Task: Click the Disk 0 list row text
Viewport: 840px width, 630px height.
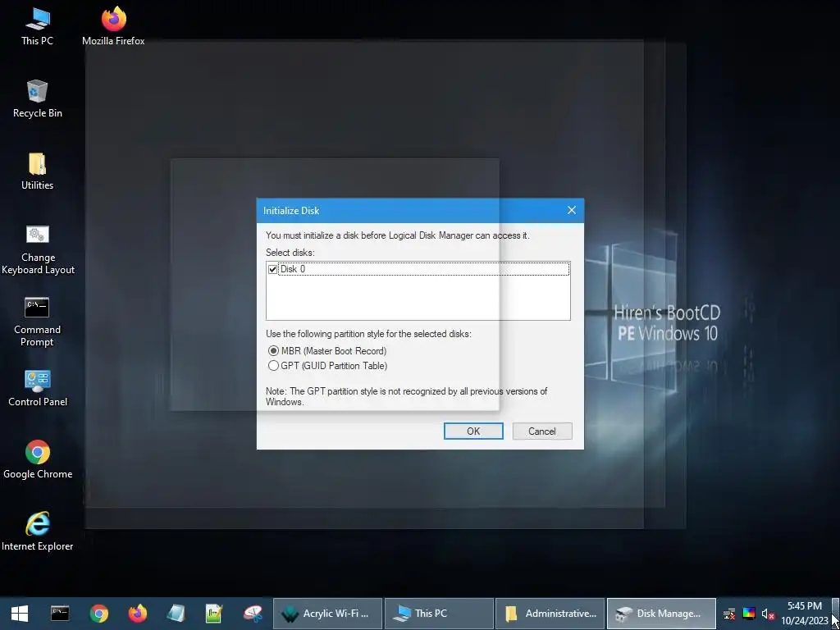Action: 293,269
